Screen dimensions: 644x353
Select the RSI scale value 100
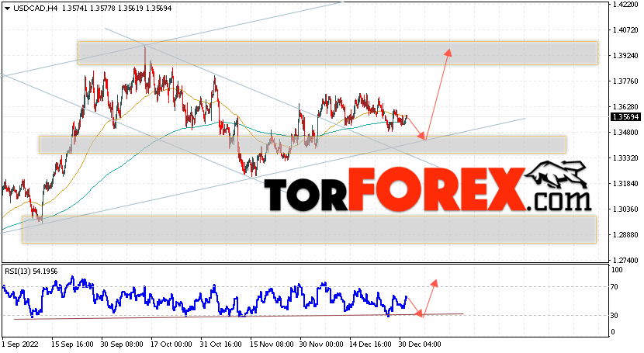tap(617, 270)
